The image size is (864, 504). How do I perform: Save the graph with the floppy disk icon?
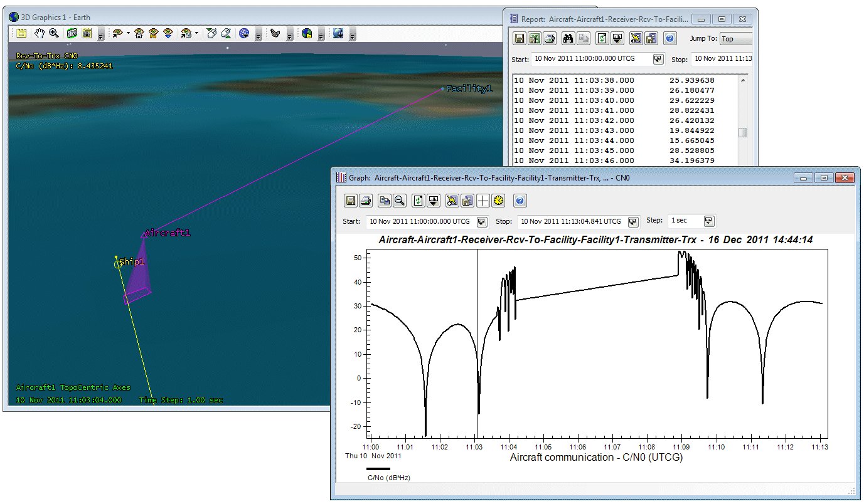click(x=351, y=201)
